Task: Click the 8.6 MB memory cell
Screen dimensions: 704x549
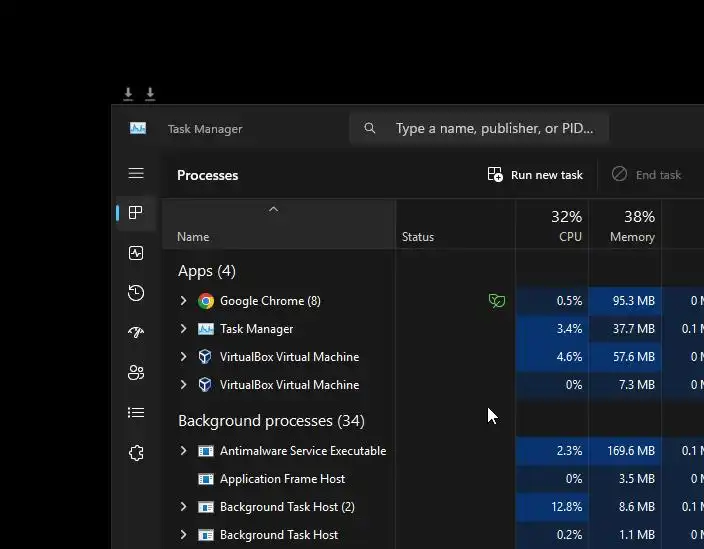Action: [625, 507]
